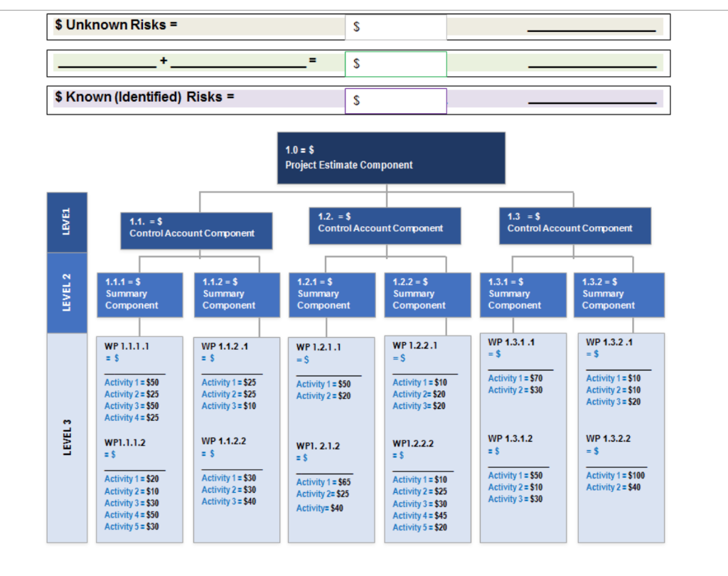Screen dimensions: 728x576
Task: Select 'Activity 3 = $20' under WP 1.3.2.1
Action: 614,402
